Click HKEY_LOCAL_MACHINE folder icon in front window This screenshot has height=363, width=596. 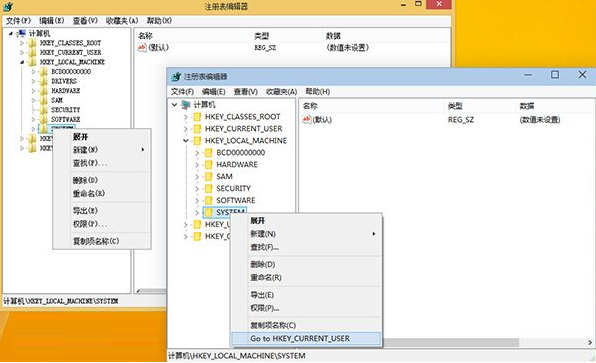tap(197, 141)
